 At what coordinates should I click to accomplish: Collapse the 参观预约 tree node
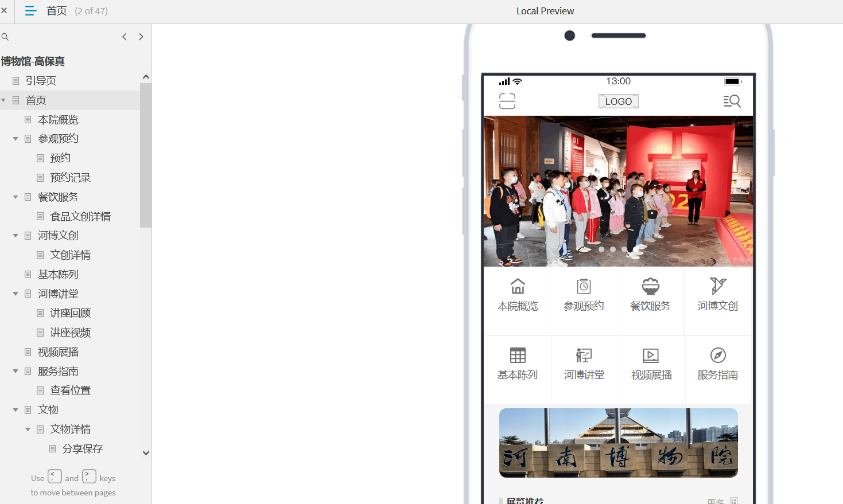point(15,139)
